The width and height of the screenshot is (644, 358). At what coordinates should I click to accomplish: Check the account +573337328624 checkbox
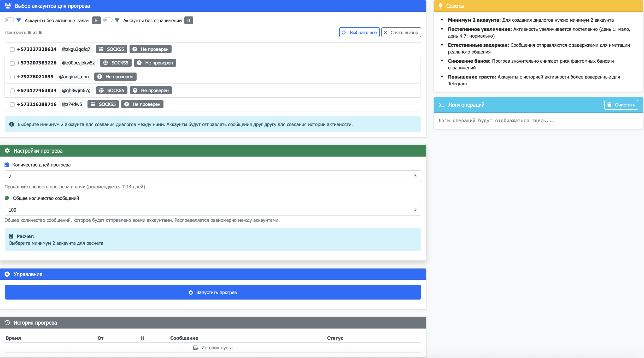click(x=12, y=50)
